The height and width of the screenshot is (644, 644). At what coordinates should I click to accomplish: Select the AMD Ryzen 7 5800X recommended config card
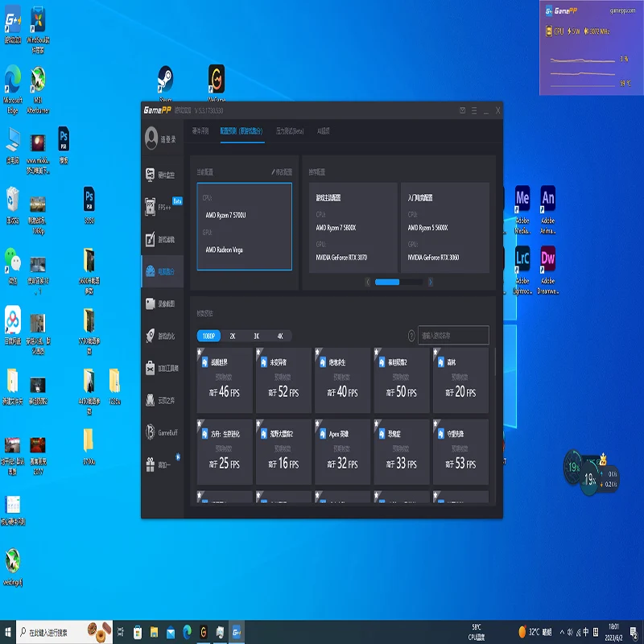click(x=353, y=227)
